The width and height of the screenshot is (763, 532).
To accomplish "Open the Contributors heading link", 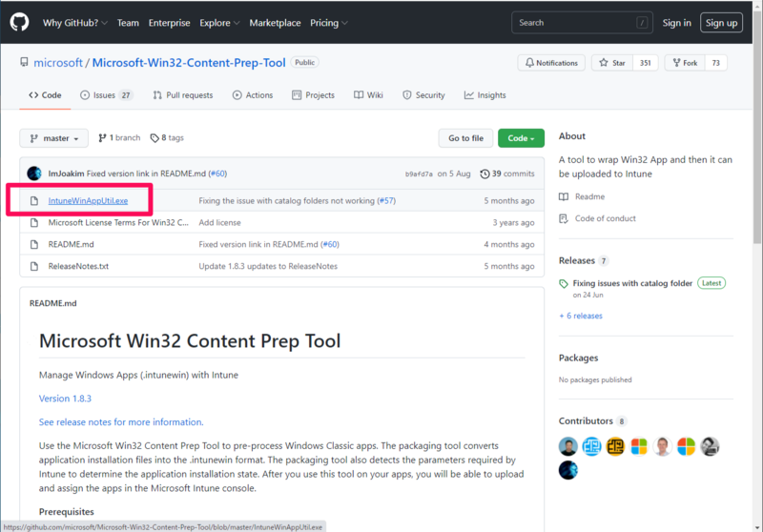I will tap(586, 421).
